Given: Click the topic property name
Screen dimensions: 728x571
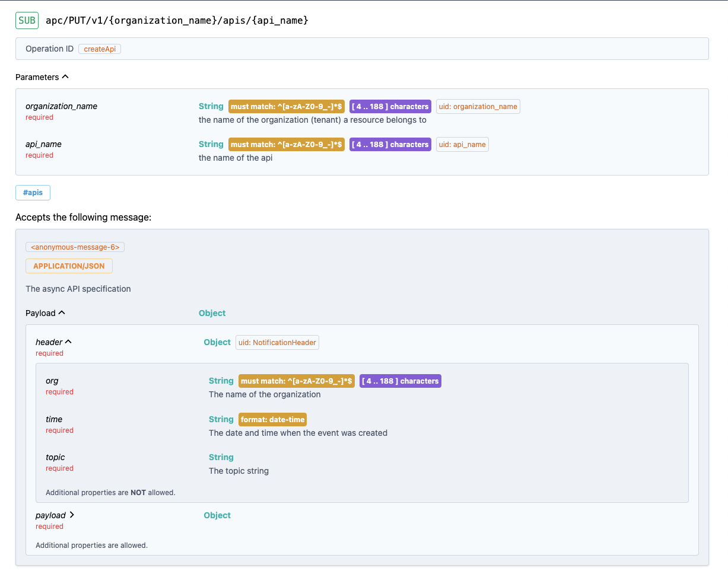Looking at the screenshot, I should tap(55, 457).
